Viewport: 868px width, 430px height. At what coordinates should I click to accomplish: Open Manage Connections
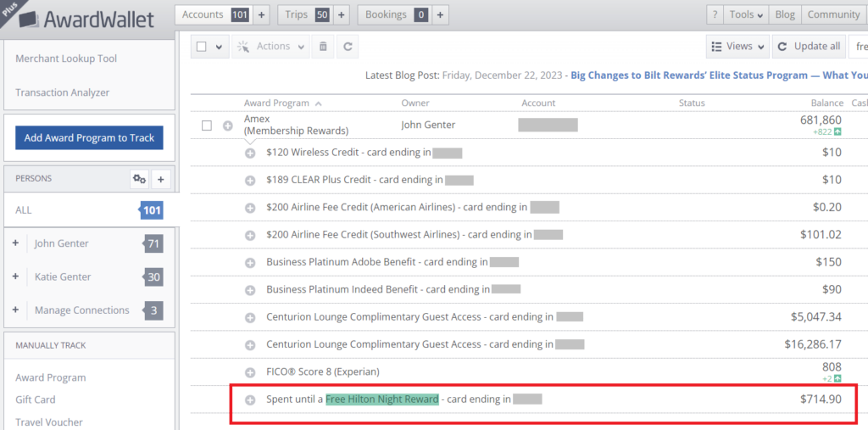[82, 310]
